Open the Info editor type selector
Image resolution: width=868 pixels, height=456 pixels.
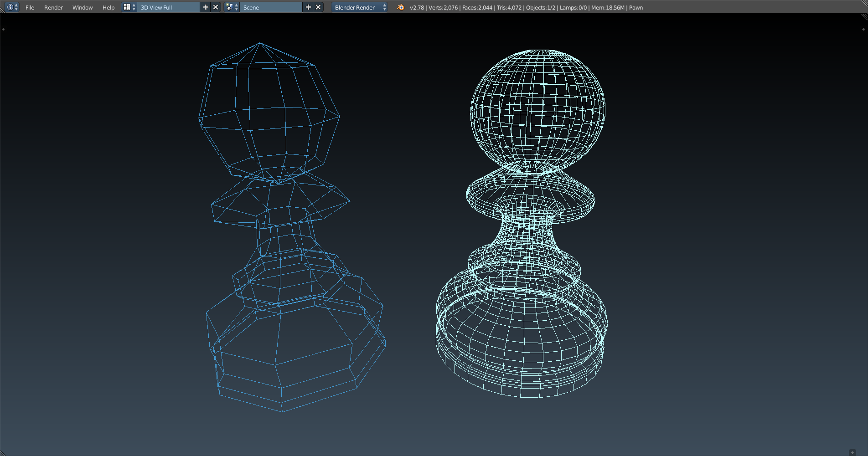point(12,7)
